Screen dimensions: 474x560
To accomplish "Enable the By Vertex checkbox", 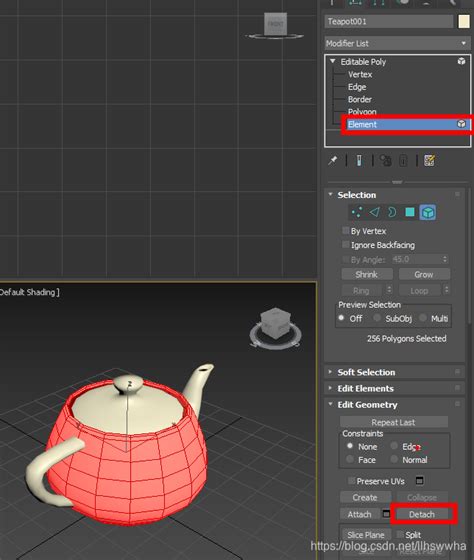I will coord(345,231).
